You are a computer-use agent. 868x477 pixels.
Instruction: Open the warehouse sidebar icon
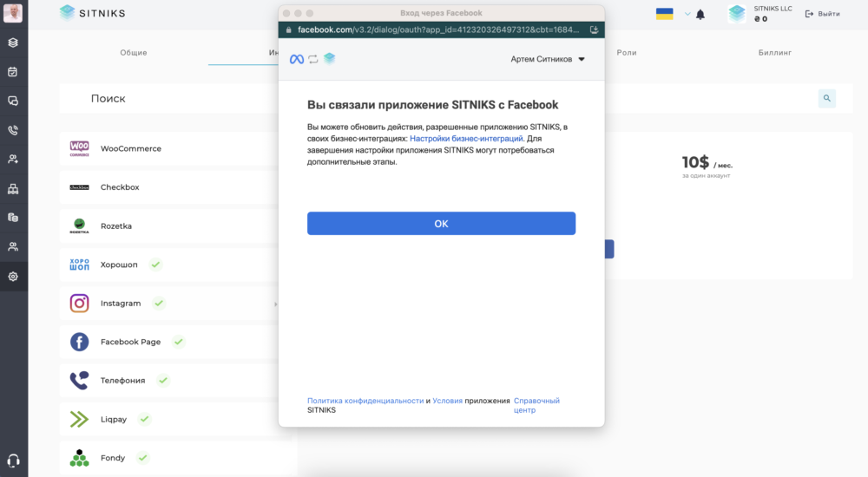point(13,189)
